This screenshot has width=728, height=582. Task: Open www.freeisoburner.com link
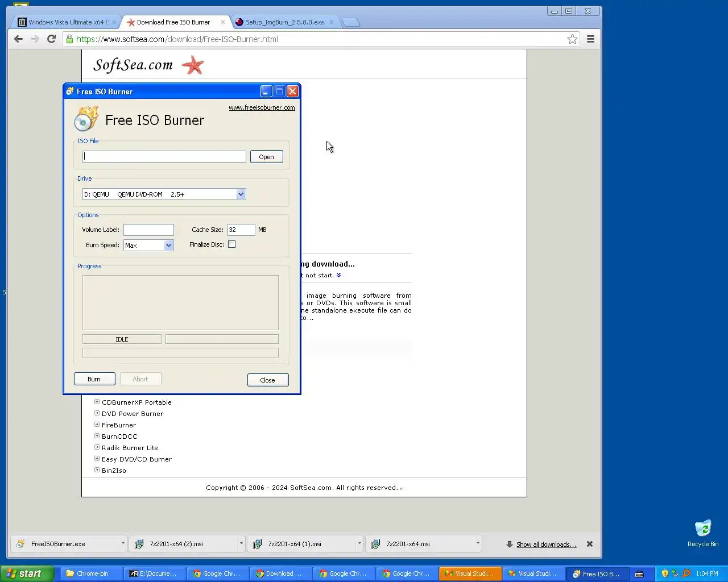pos(262,107)
